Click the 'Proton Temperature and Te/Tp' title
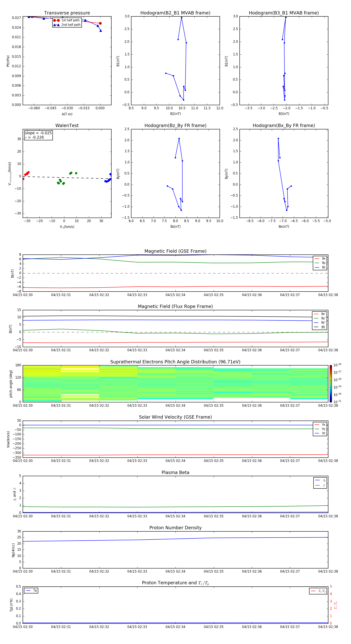The image size is (351, 644). pos(175,583)
